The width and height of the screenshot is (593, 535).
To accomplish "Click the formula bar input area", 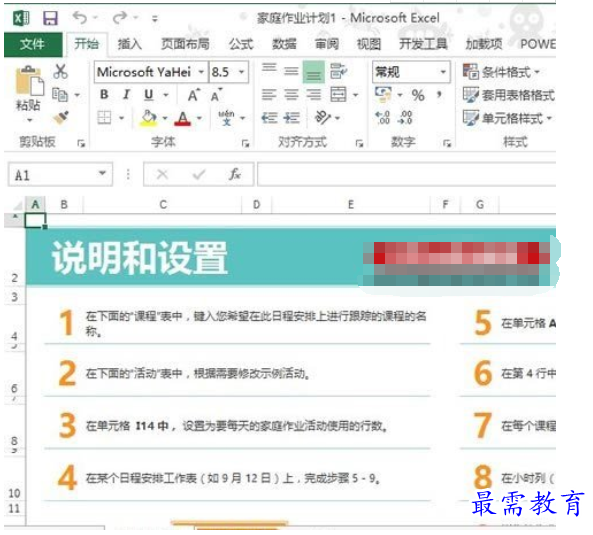I will click(406, 174).
